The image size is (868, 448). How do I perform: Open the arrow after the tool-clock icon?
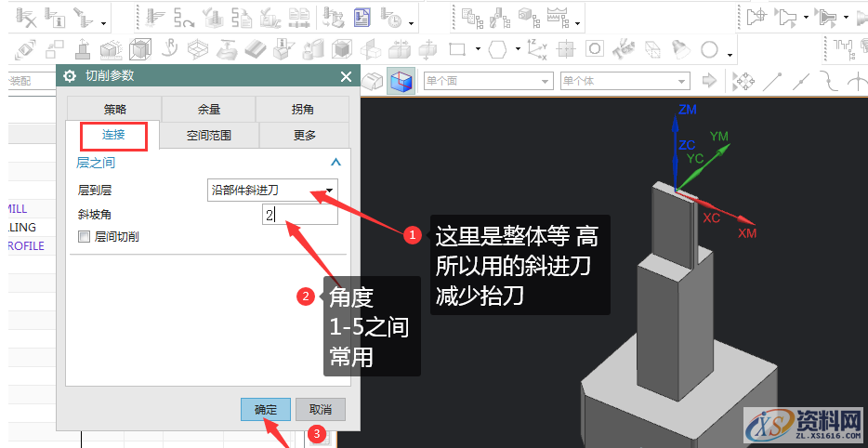click(411, 23)
